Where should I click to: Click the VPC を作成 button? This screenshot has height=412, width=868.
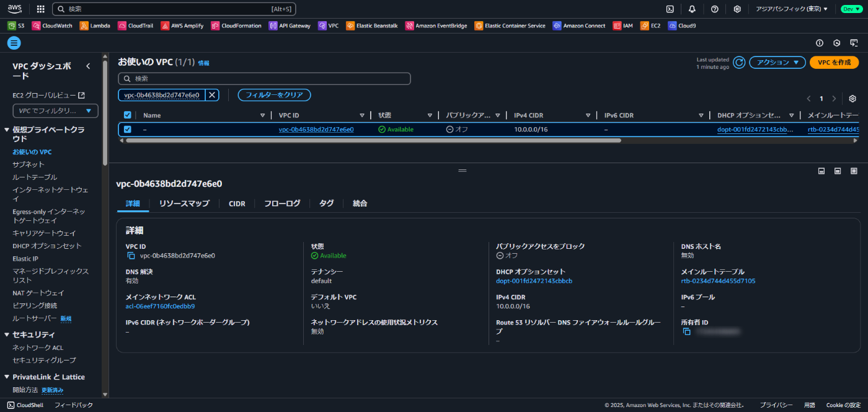(834, 62)
